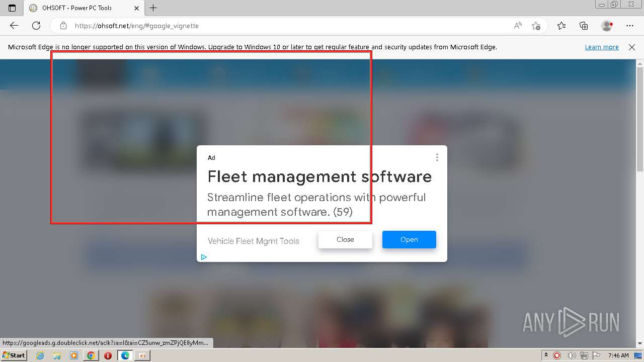Open the Windows Start button
The height and width of the screenshot is (362, 644).
pyautogui.click(x=14, y=355)
